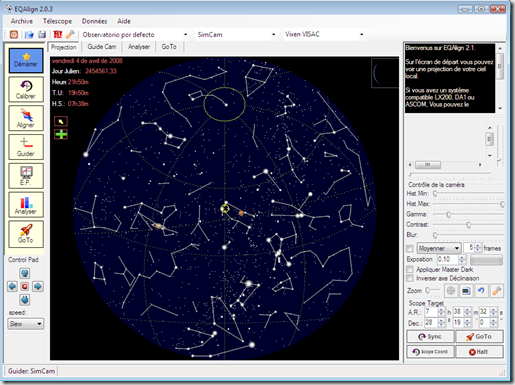
Task: Click the GoTo button under Scope Target
Action: [479, 337]
